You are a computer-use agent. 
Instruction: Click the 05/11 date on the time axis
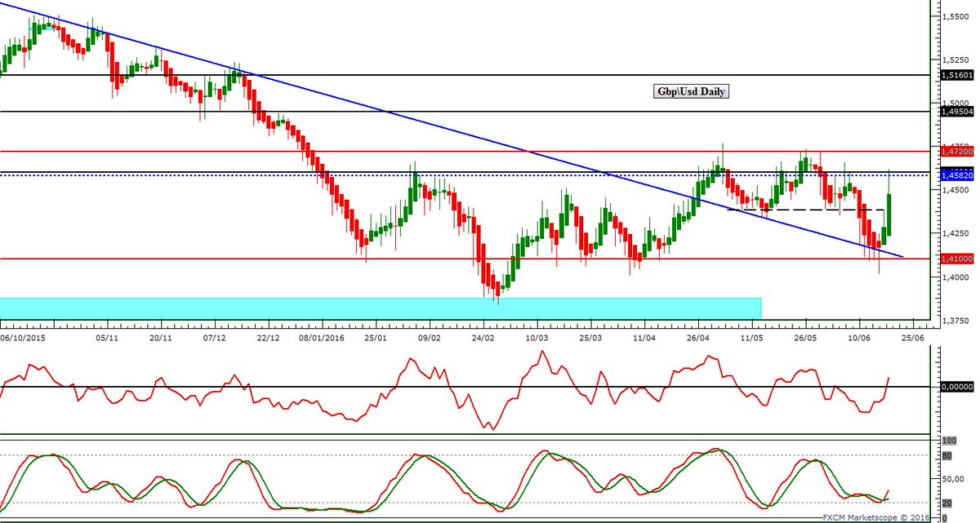click(107, 336)
